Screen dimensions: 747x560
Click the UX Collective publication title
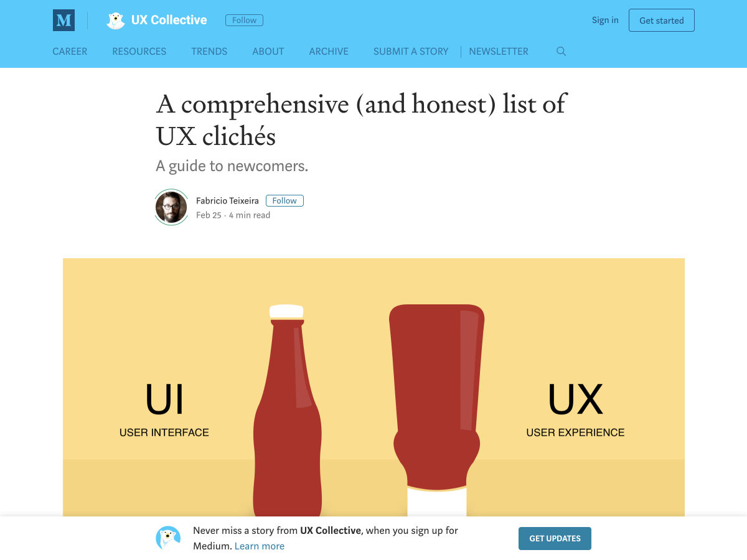point(169,20)
